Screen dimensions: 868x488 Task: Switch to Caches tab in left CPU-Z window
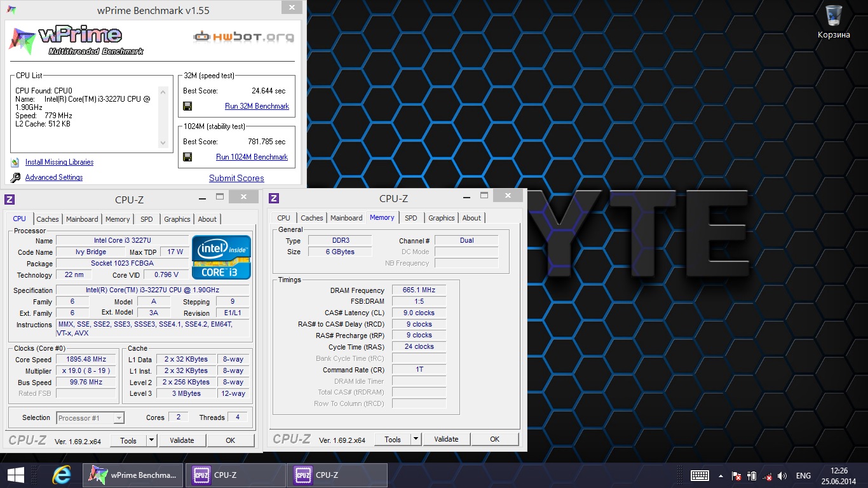pos(48,219)
